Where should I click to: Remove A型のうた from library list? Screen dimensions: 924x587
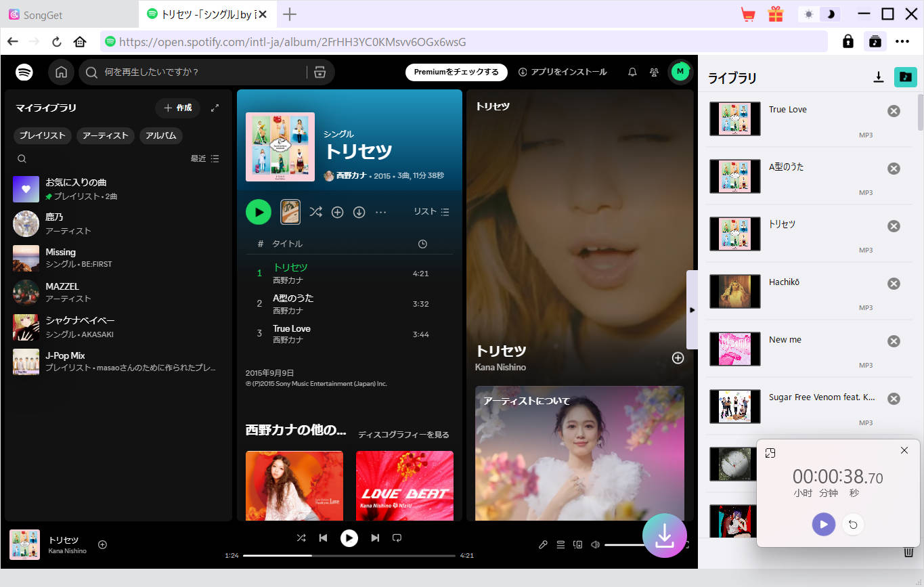pyautogui.click(x=894, y=169)
